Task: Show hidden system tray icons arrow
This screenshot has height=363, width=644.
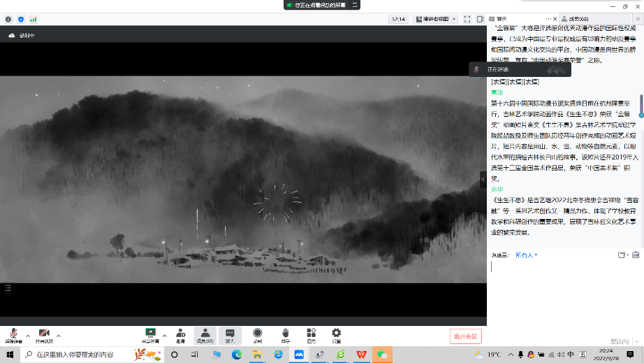Action: tap(511, 355)
